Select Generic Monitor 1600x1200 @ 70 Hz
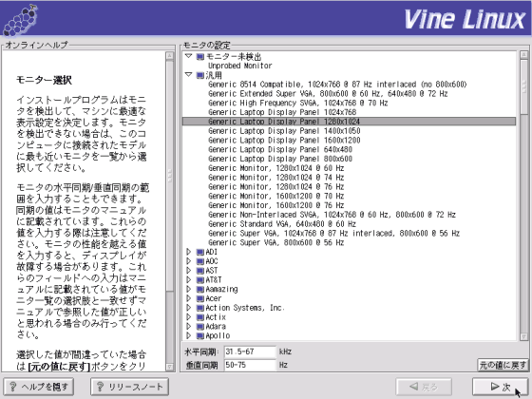 tap(275, 196)
